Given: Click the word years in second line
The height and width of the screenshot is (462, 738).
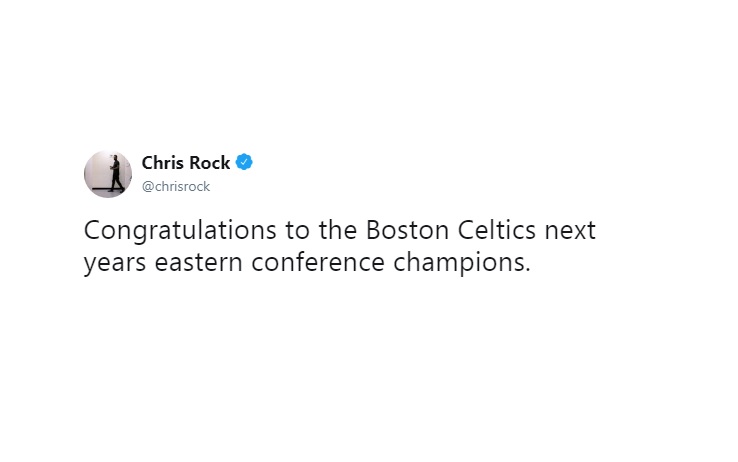Looking at the screenshot, I should coord(115,263).
